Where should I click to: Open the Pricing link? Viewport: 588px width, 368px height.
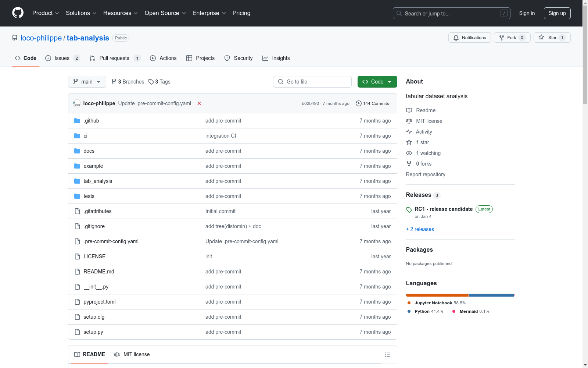click(241, 13)
